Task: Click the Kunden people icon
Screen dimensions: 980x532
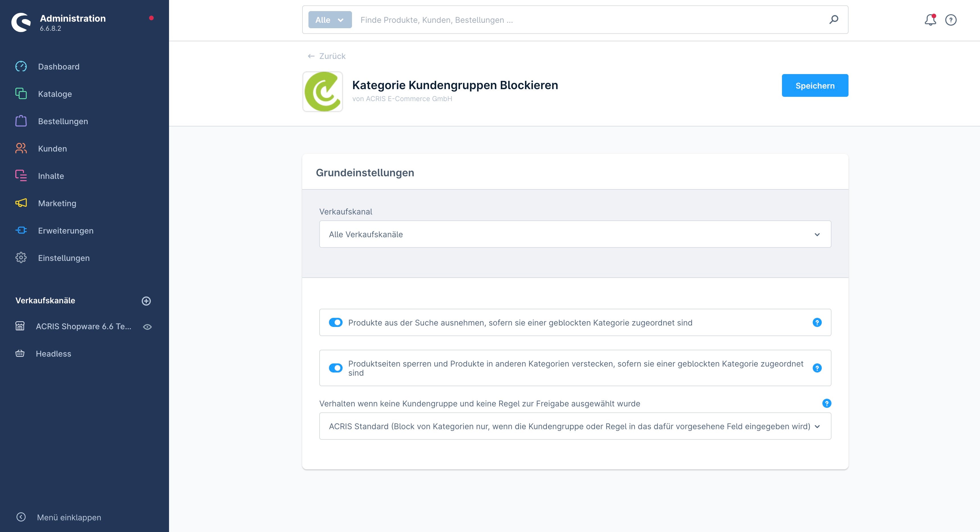Action: click(21, 148)
